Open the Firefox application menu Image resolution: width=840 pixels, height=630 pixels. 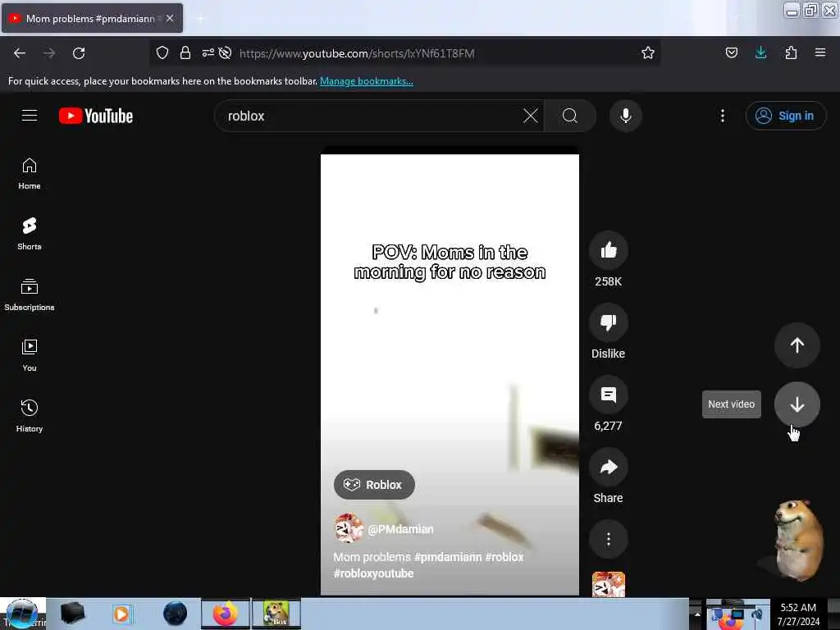(820, 52)
